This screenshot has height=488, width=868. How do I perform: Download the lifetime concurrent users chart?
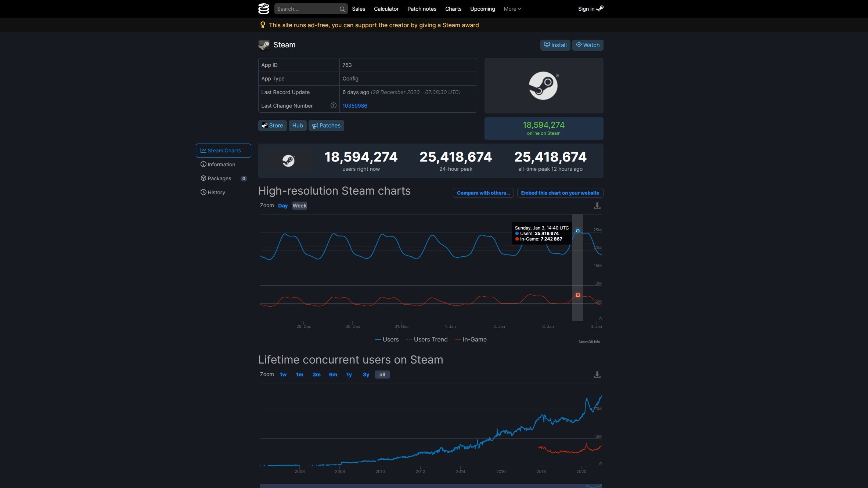point(597,375)
